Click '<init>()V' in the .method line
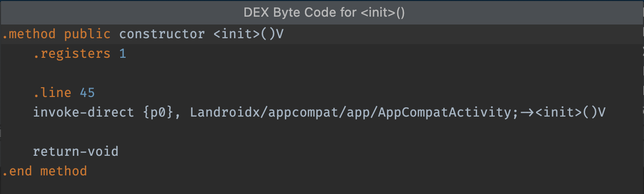 248,34
